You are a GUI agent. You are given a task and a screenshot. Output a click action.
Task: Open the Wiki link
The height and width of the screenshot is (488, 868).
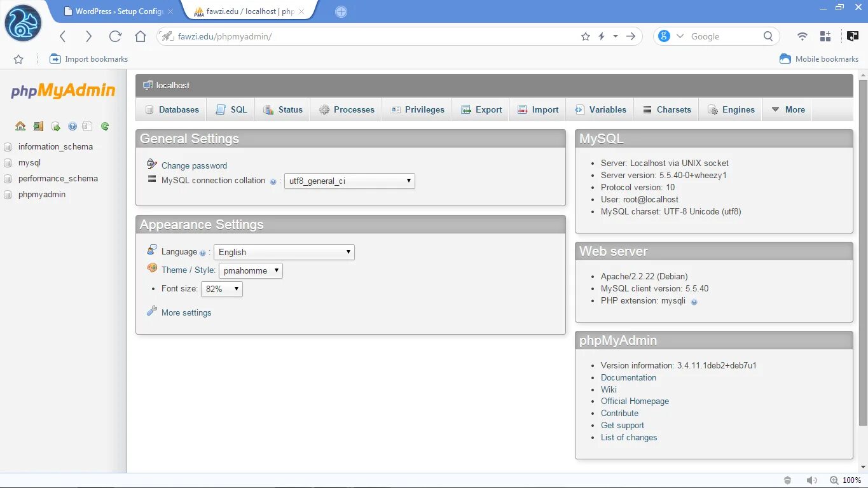pos(609,389)
